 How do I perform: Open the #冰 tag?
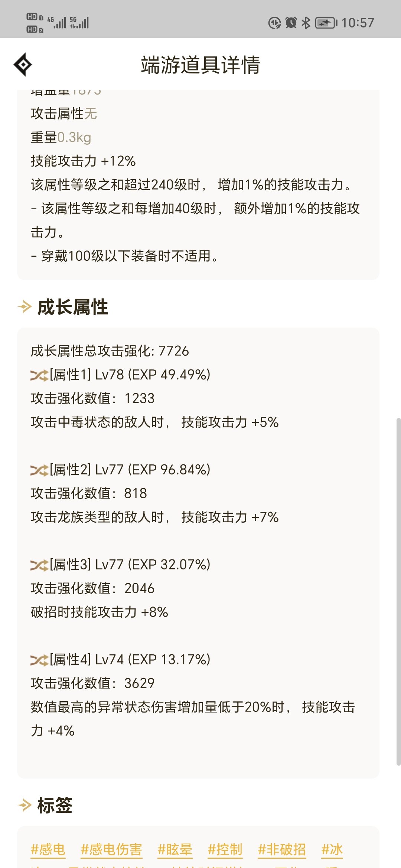(x=332, y=849)
